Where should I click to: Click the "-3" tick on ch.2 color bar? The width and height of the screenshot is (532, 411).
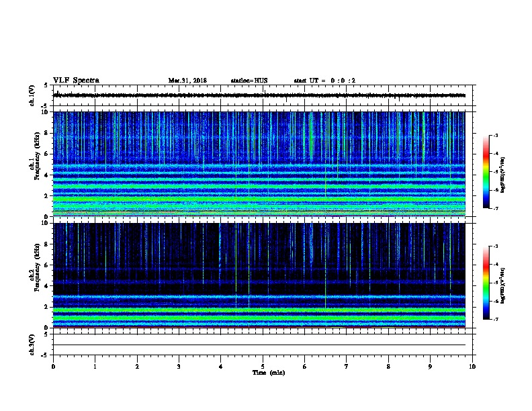[495, 246]
